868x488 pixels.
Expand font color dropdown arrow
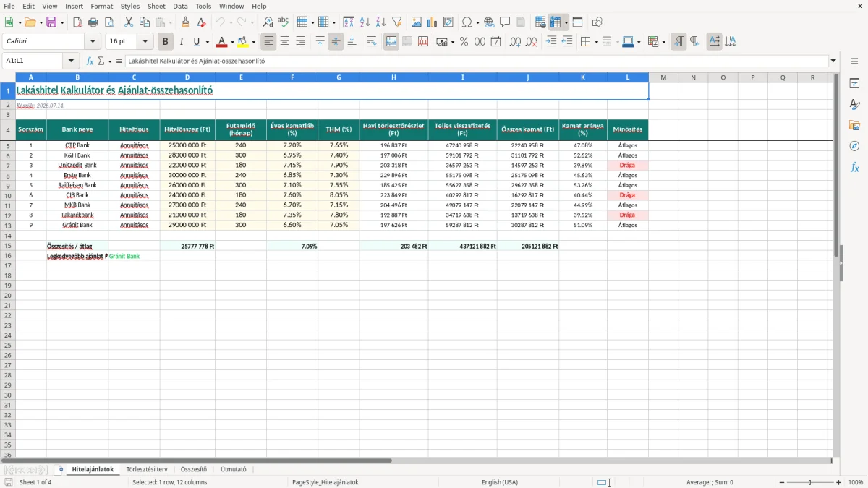[232, 42]
